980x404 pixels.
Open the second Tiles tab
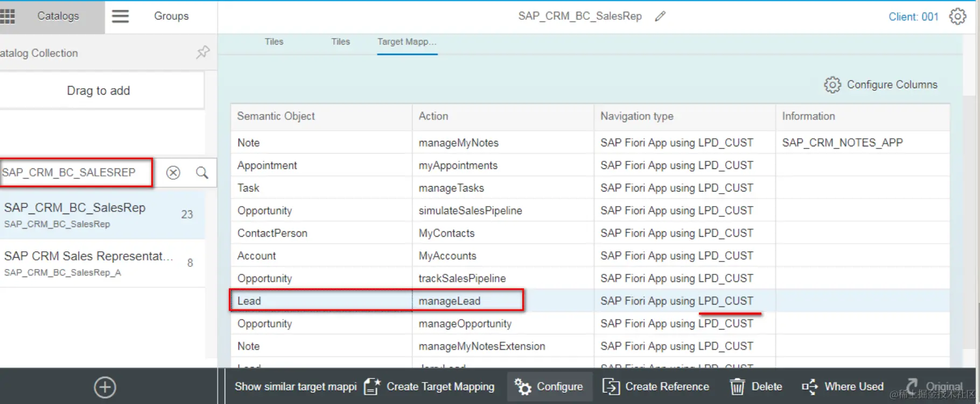(x=340, y=41)
